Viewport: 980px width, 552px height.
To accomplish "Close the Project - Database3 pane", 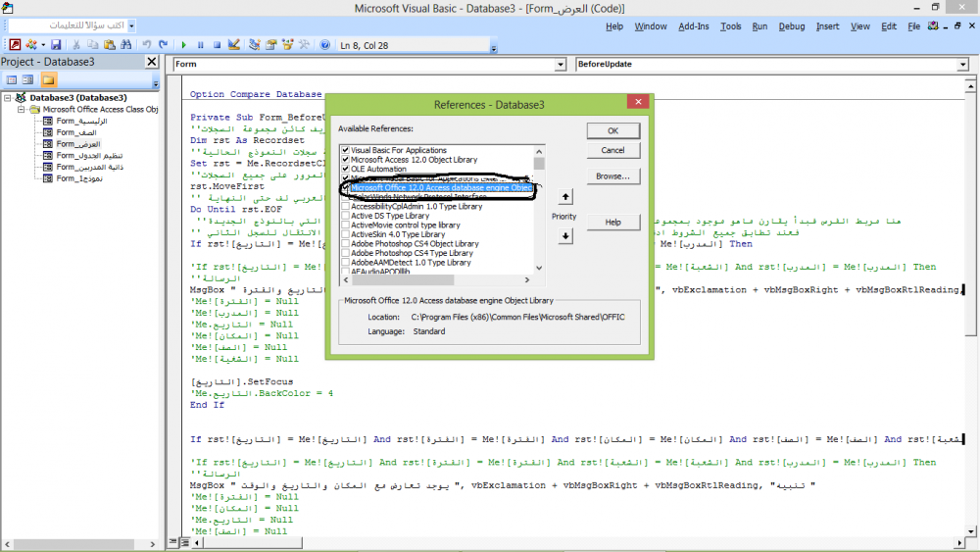I will [x=152, y=61].
